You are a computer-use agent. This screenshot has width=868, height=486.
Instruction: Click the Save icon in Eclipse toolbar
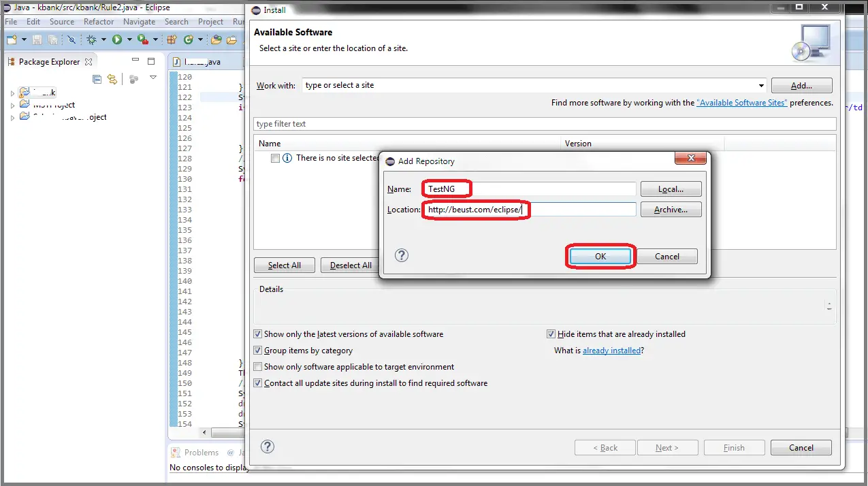[37, 39]
